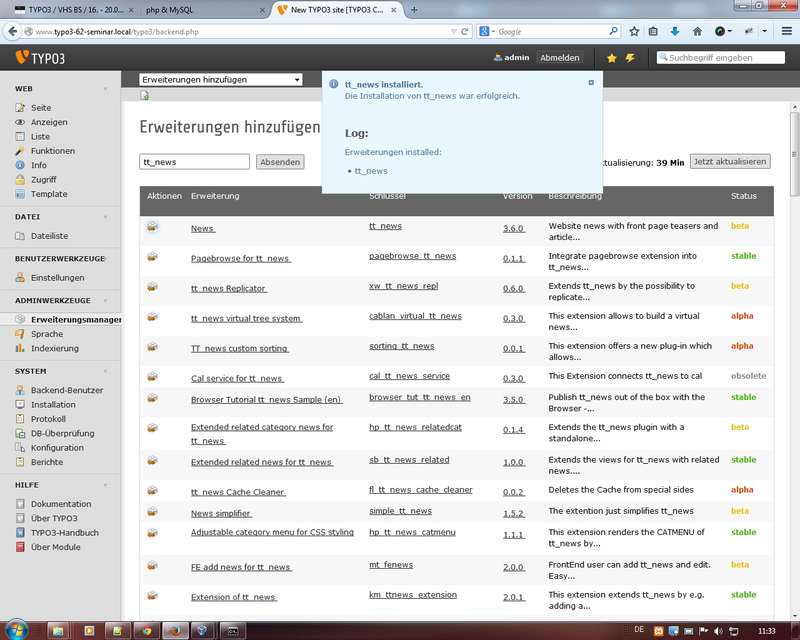The image size is (800, 640).
Task: Collapse the WEB module group
Action: [106, 89]
